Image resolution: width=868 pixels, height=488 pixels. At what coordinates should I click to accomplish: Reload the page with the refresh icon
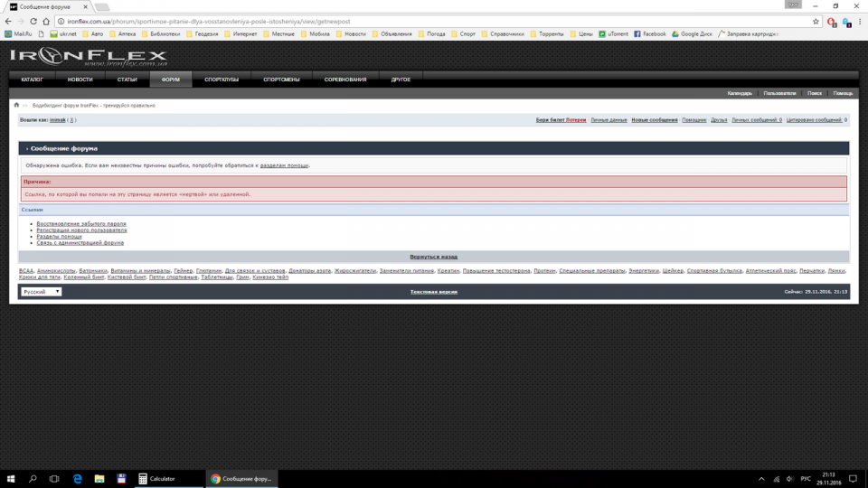(x=46, y=21)
